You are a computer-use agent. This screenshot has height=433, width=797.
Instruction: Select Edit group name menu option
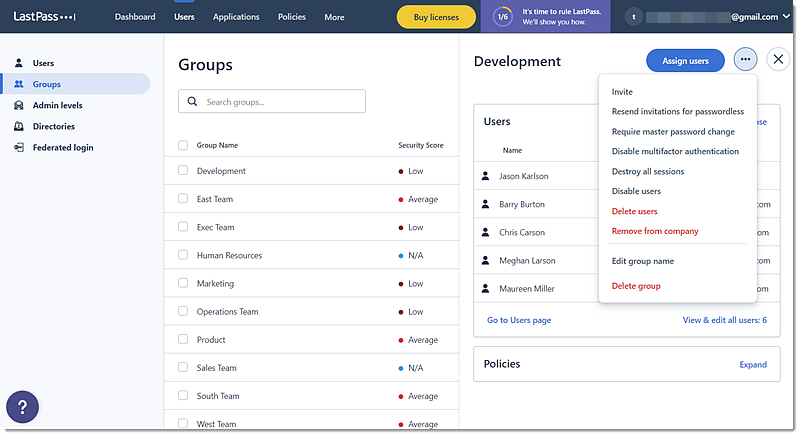tap(642, 261)
